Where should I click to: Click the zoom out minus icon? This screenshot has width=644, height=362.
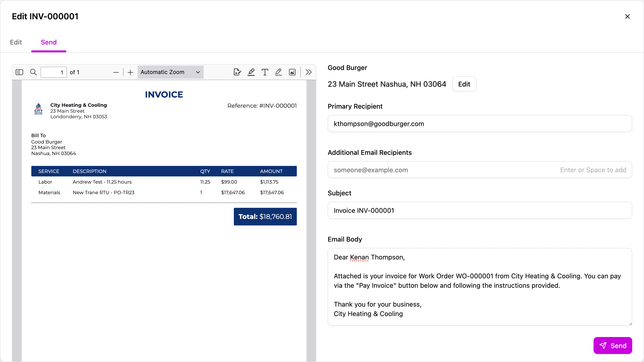[x=116, y=73]
